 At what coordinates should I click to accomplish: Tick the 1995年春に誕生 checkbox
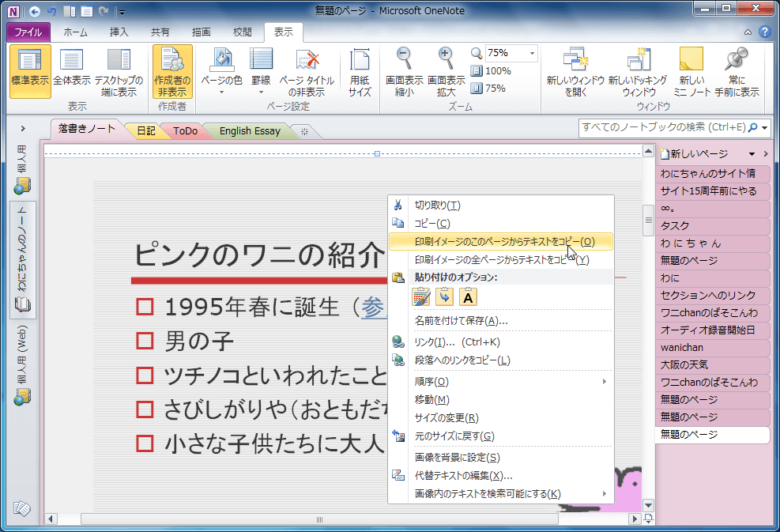coord(145,307)
